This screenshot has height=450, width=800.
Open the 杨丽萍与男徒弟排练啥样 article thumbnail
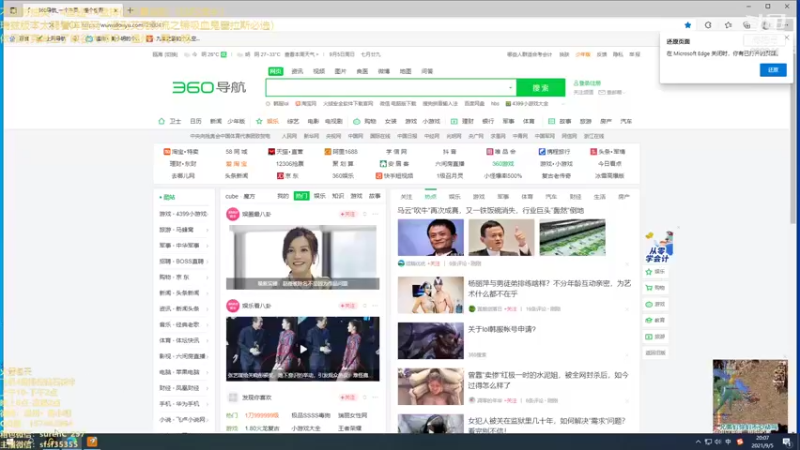click(431, 295)
